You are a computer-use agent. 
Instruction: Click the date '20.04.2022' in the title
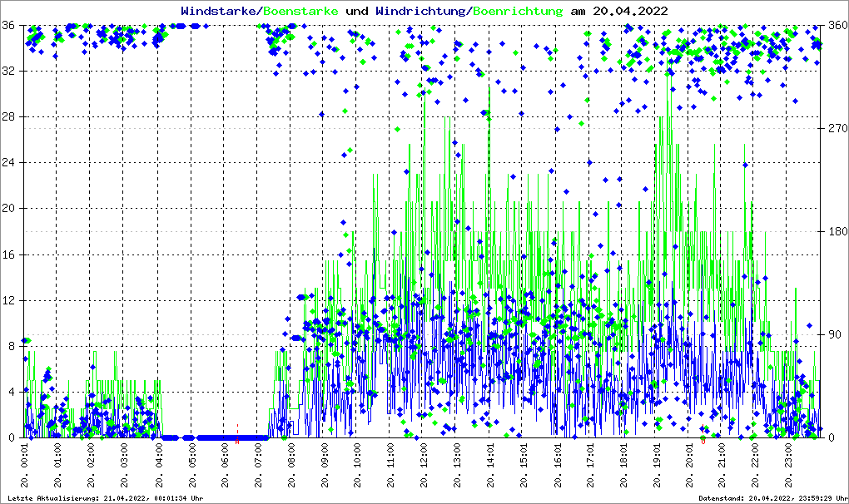pyautogui.click(x=629, y=11)
